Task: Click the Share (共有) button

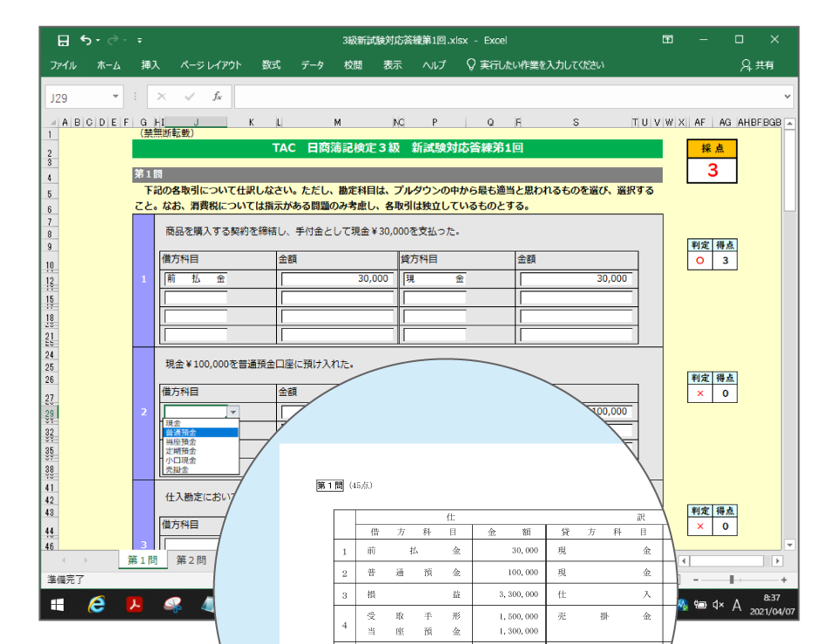Action: [757, 65]
